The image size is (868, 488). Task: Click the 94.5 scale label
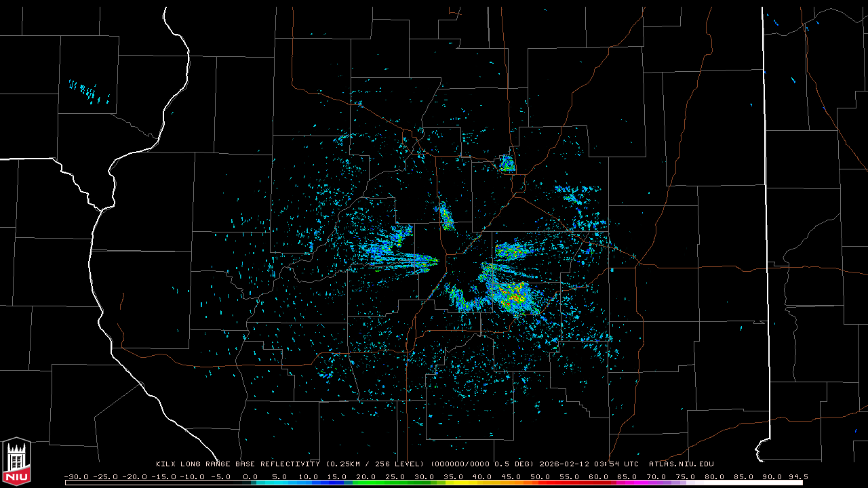click(x=798, y=476)
